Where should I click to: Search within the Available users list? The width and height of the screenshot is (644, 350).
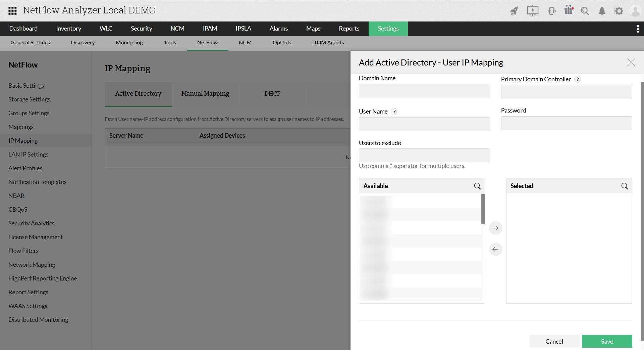[x=477, y=186]
